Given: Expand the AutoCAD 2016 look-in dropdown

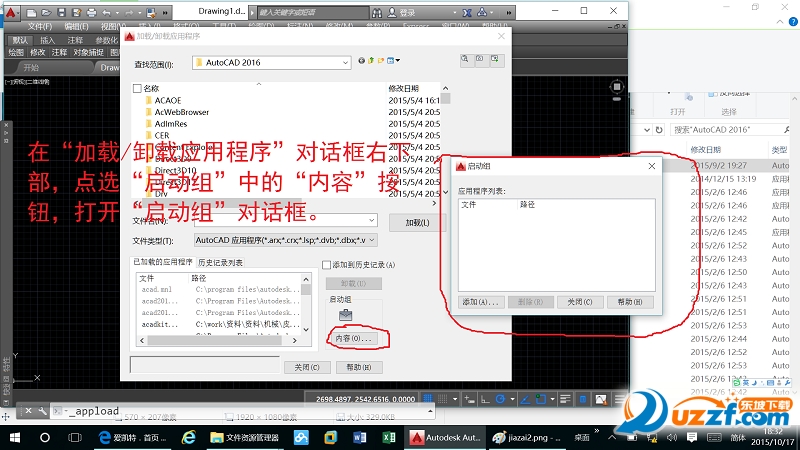Looking at the screenshot, I should [345, 63].
